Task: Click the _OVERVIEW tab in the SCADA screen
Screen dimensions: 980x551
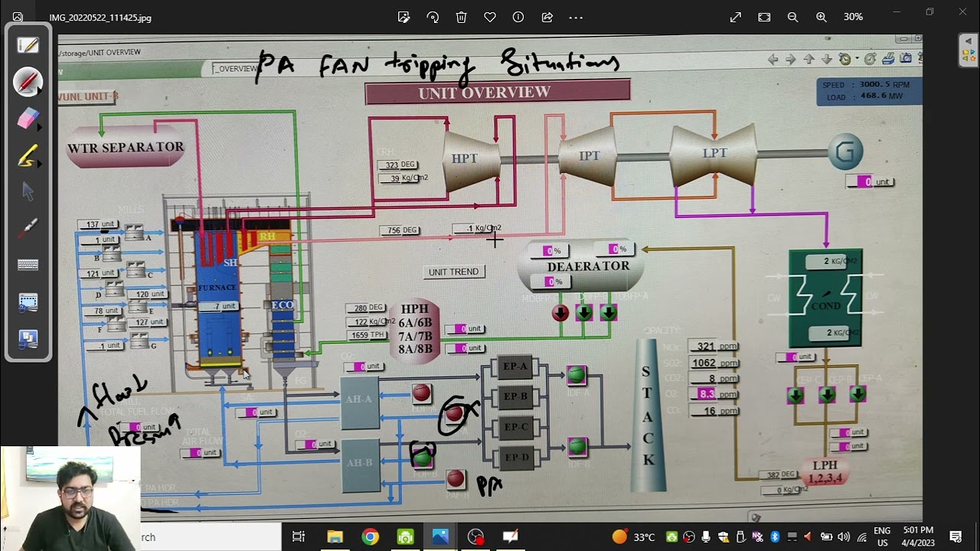Action: pos(235,69)
